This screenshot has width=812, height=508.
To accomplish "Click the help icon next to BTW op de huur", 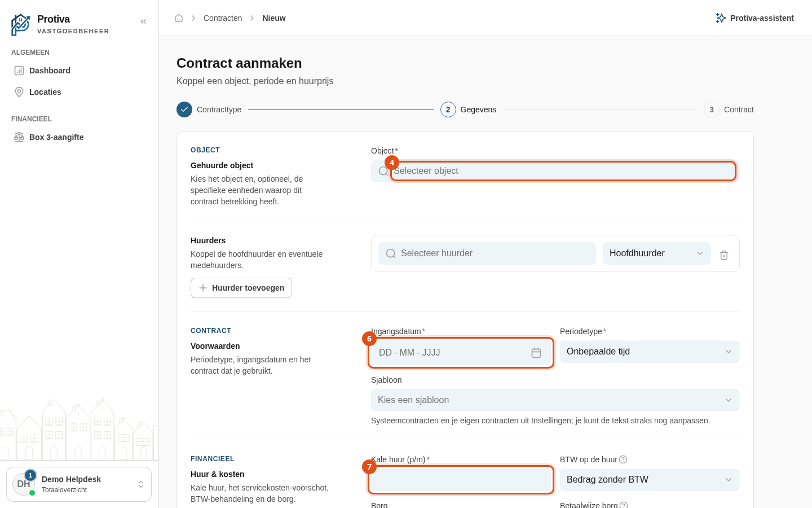I will pyautogui.click(x=623, y=459).
